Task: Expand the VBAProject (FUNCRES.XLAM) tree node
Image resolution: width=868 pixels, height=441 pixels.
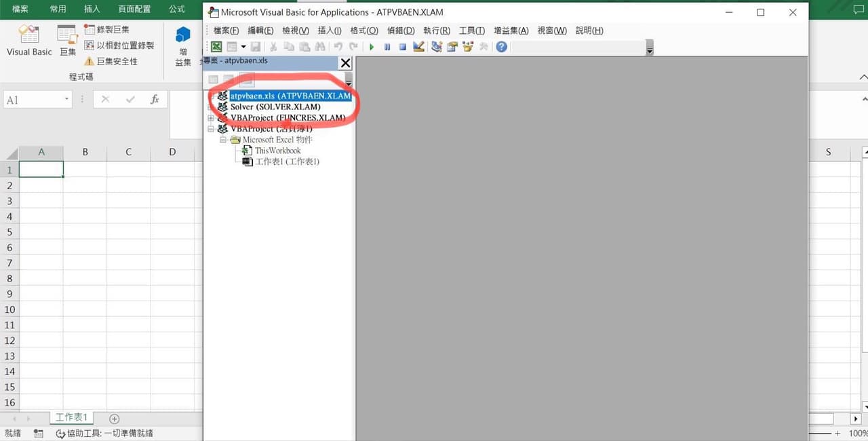Action: 211,118
